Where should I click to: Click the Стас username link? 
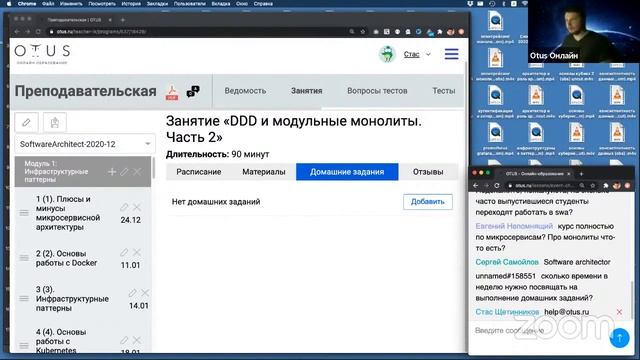tap(411, 54)
